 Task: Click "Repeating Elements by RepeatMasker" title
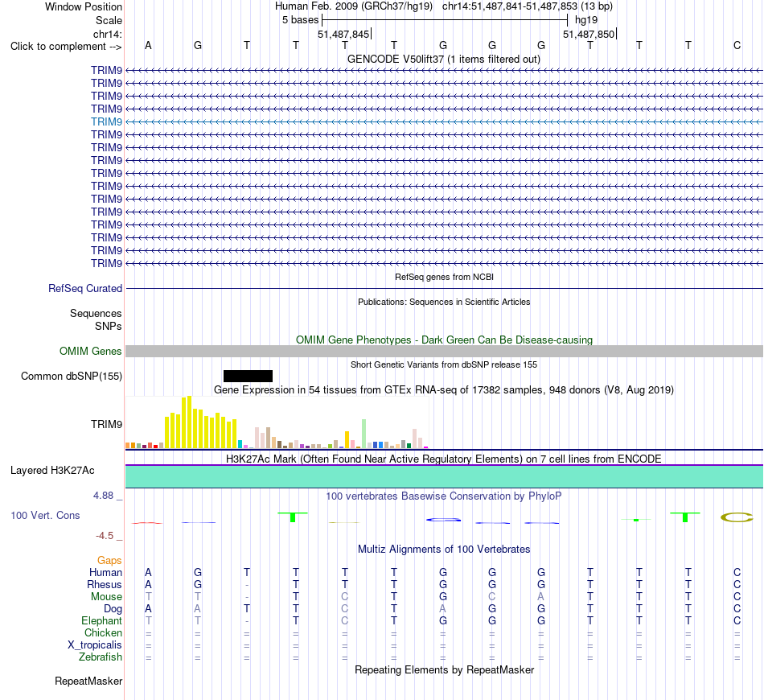(444, 669)
